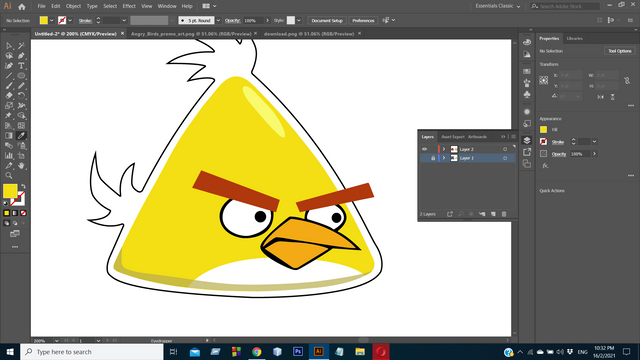640x360 pixels.
Task: Select the Eyedropper tool
Action: (x=21, y=136)
